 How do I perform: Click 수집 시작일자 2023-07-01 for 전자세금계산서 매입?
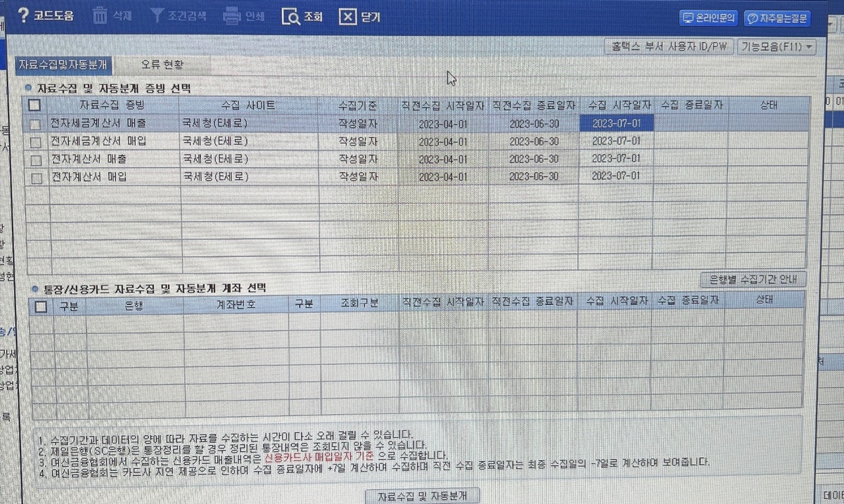[x=616, y=141]
